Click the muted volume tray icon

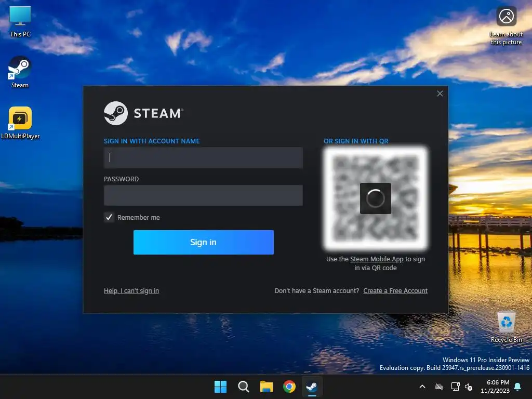469,387
